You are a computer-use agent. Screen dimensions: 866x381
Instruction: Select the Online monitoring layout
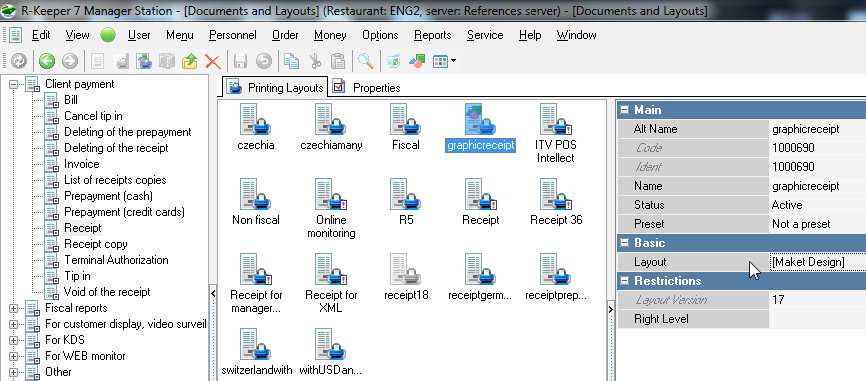pyautogui.click(x=331, y=208)
